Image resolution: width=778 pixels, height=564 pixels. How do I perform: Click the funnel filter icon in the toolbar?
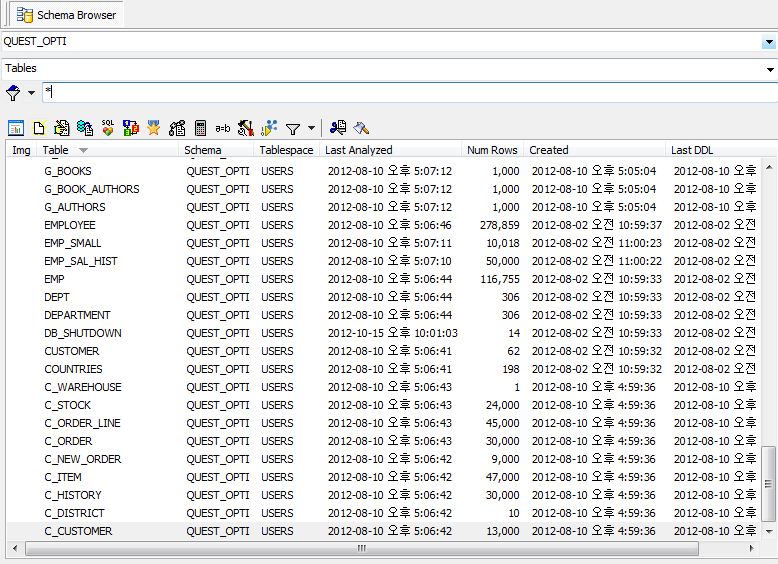pyautogui.click(x=293, y=128)
